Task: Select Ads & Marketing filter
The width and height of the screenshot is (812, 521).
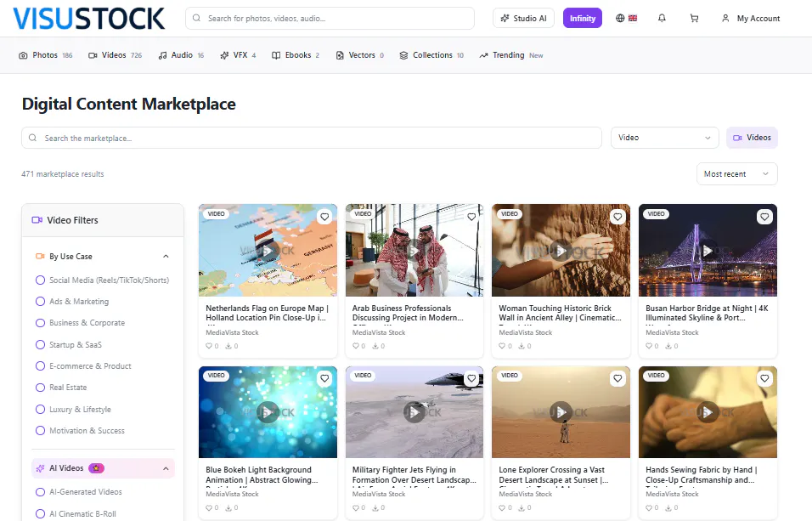Action: (x=72, y=301)
